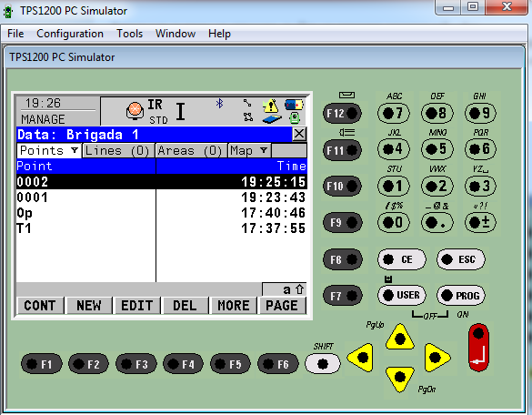The image size is (532, 415).
Task: Click numeric key 3 (YZ)
Action: click(480, 186)
